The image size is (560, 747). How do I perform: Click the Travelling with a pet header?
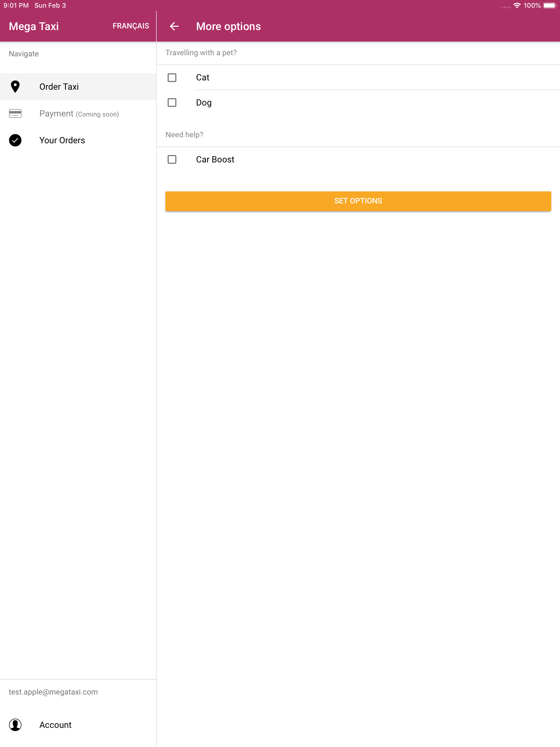(201, 52)
